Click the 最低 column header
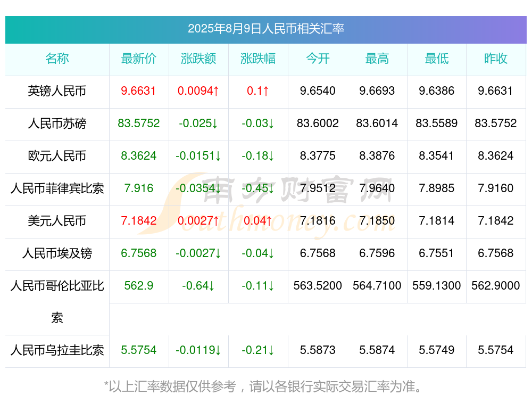 pos(437,59)
